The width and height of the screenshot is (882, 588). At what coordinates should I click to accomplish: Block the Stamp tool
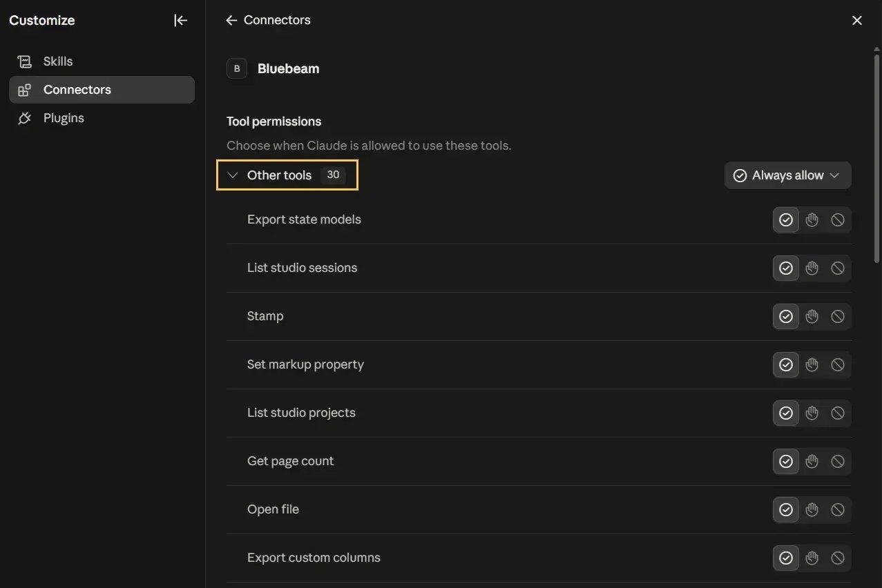click(x=838, y=317)
